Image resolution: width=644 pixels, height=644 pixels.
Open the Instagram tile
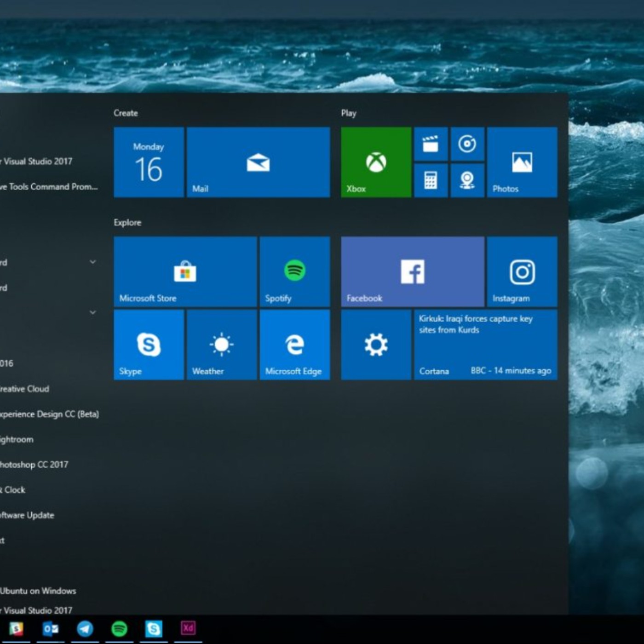(522, 271)
